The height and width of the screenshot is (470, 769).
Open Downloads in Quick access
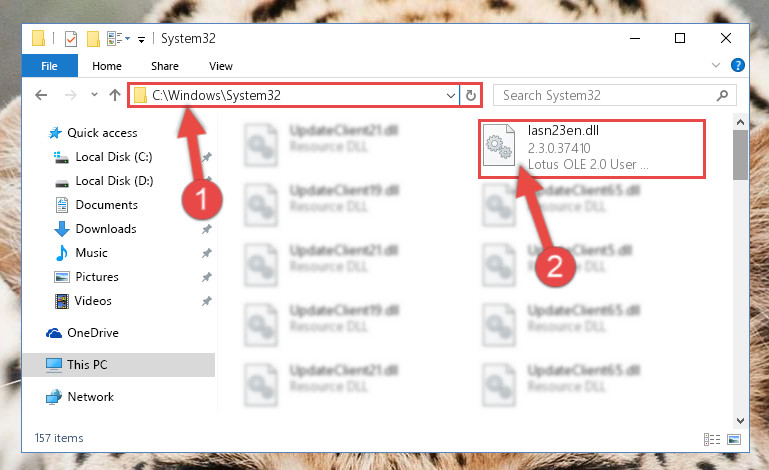(x=105, y=229)
